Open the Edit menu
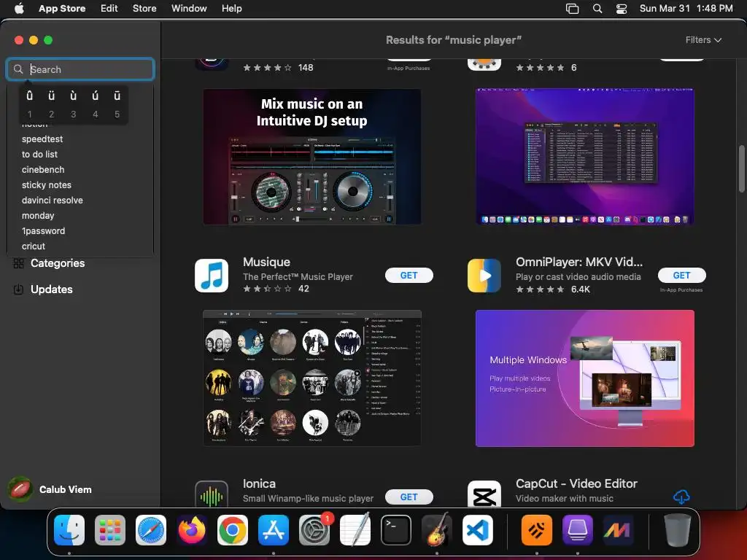The height and width of the screenshot is (560, 747). pos(109,9)
